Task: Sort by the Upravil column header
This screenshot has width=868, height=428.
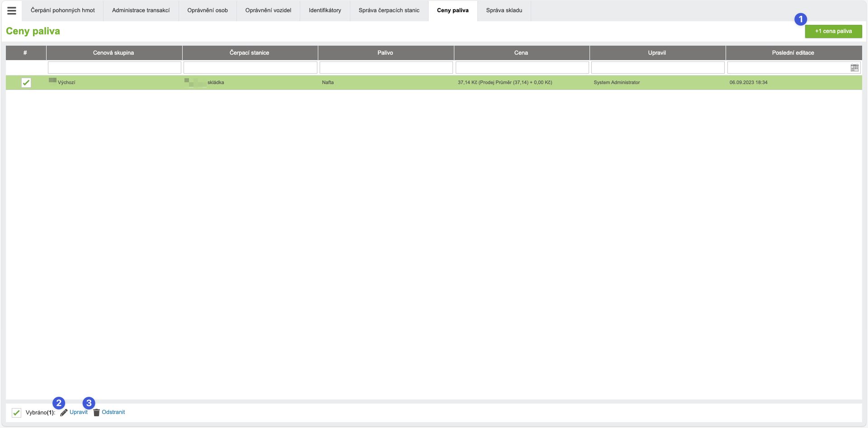Action: pyautogui.click(x=657, y=53)
